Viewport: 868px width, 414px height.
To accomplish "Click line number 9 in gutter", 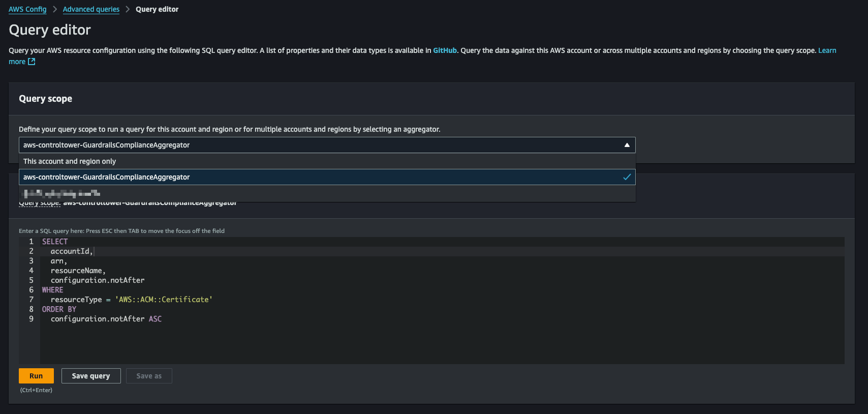I will (x=32, y=319).
